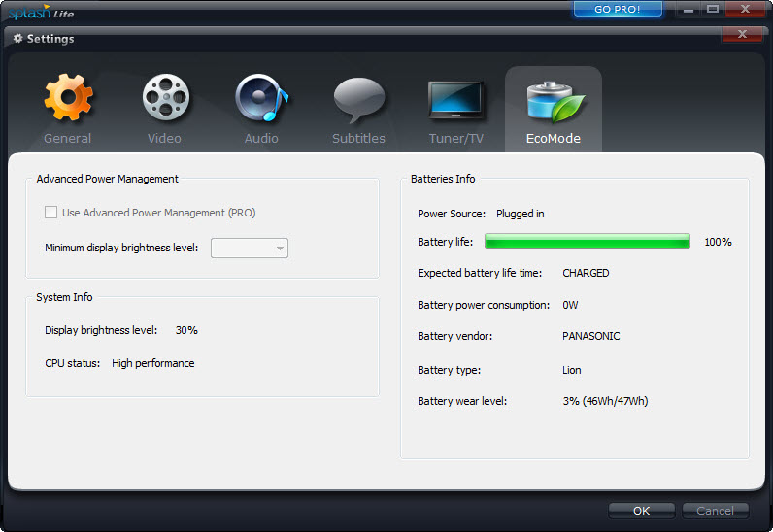Click the System Info group heading
This screenshot has width=773, height=532.
click(x=64, y=297)
